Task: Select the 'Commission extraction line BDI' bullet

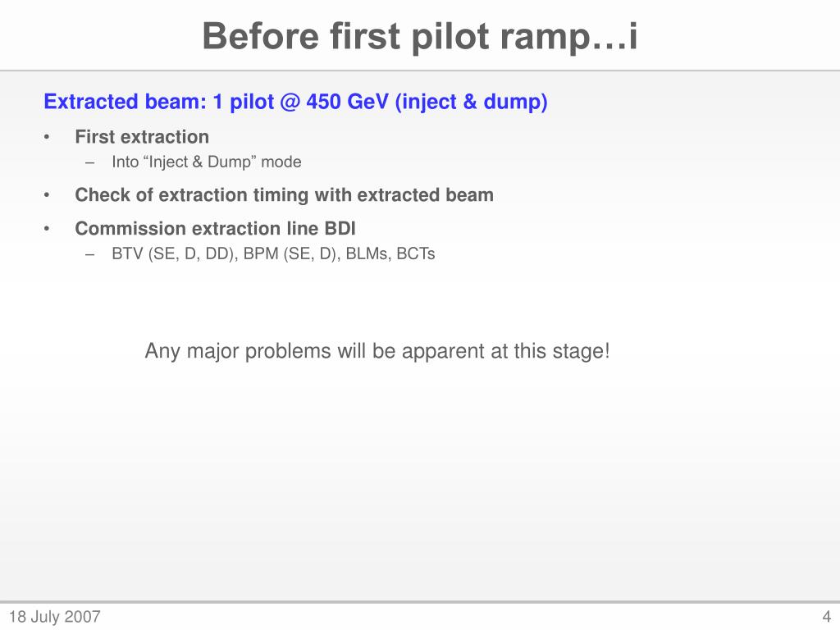Action: (216, 229)
